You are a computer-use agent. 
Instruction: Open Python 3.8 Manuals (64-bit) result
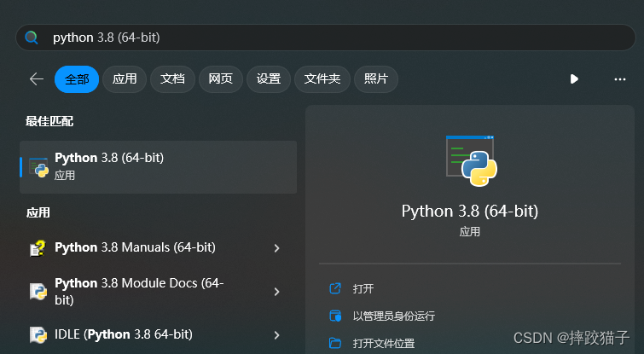pos(158,247)
